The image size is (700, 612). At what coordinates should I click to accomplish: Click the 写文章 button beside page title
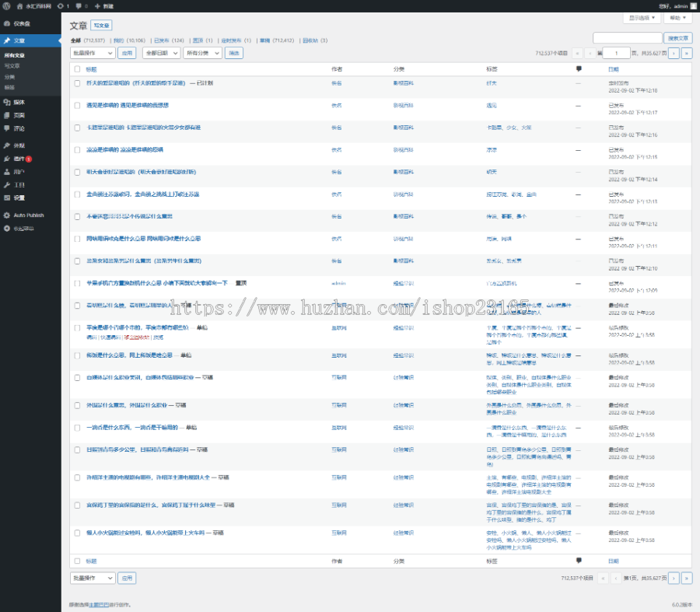(x=101, y=26)
